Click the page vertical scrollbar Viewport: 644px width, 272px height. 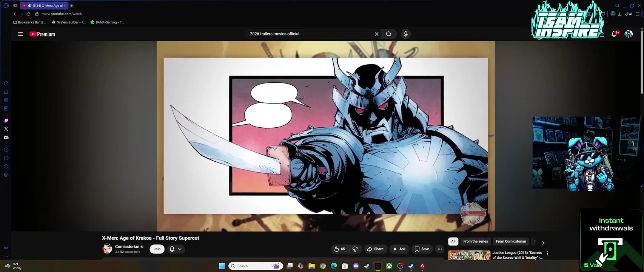coord(641,62)
